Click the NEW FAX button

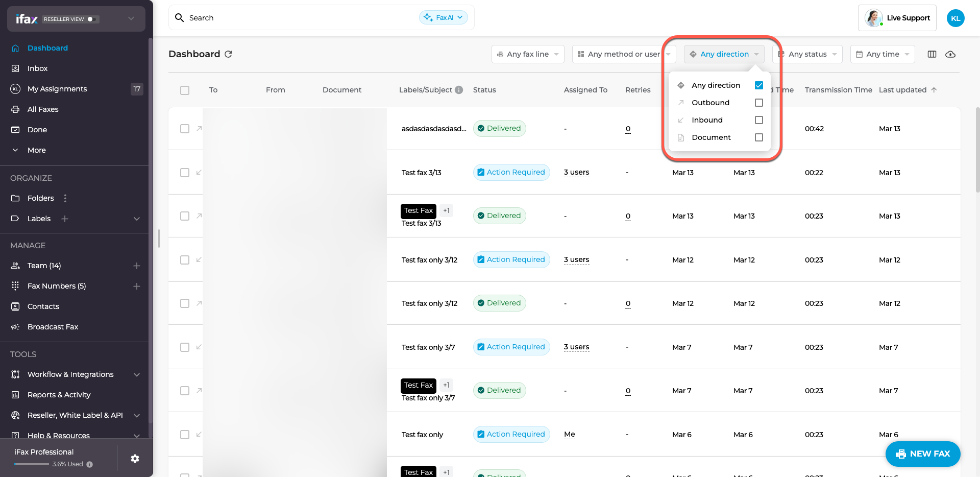923,454
